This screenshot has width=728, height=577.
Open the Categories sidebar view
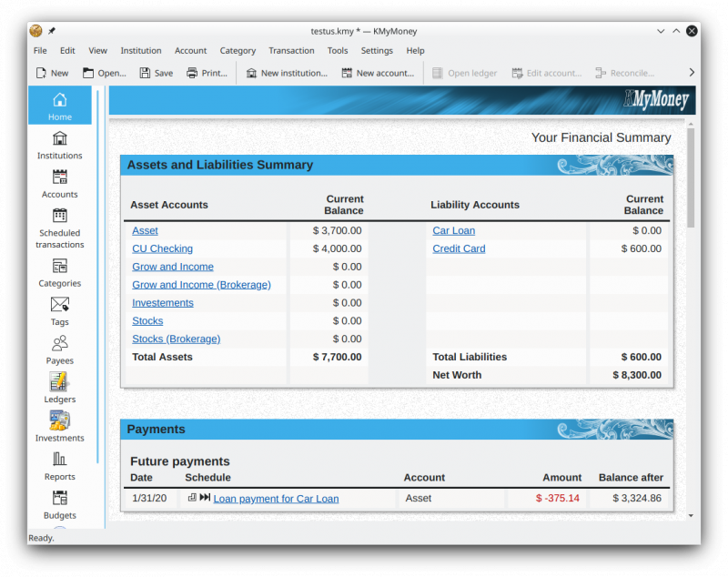pyautogui.click(x=59, y=273)
